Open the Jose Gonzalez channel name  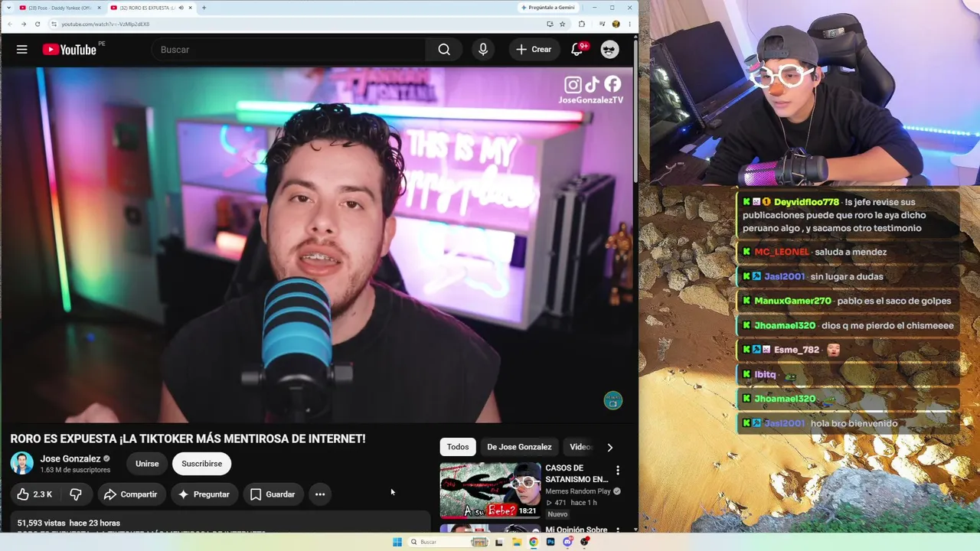pyautogui.click(x=70, y=459)
